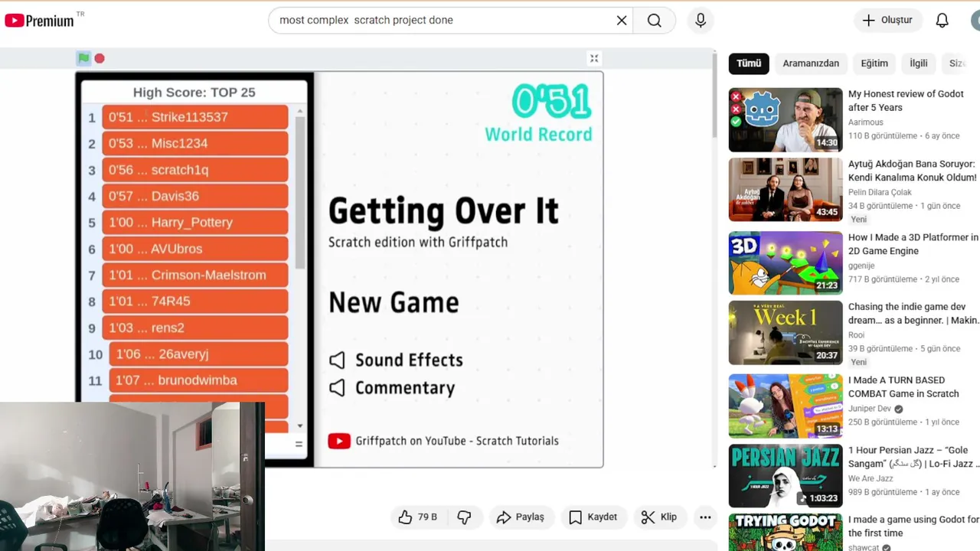Select New Game in menu
The height and width of the screenshot is (551, 980).
click(x=394, y=302)
